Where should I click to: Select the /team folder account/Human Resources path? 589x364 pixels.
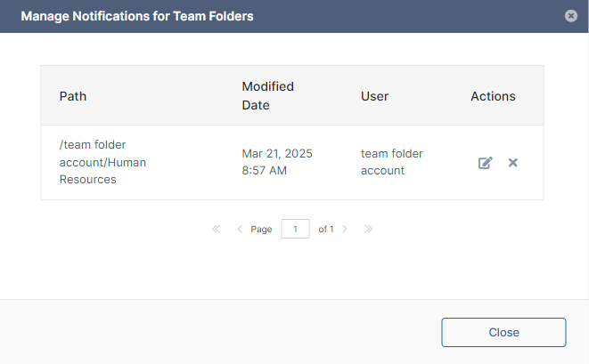[x=102, y=162]
